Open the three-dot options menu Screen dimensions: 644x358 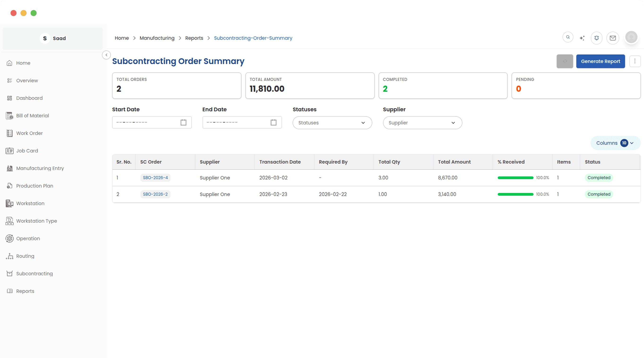(635, 61)
